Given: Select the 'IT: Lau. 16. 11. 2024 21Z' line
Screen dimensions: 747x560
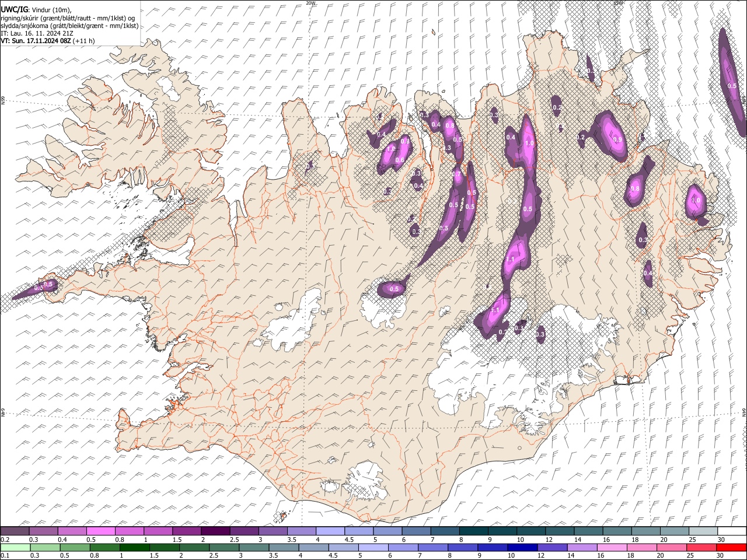Looking at the screenshot, I should [37, 33].
